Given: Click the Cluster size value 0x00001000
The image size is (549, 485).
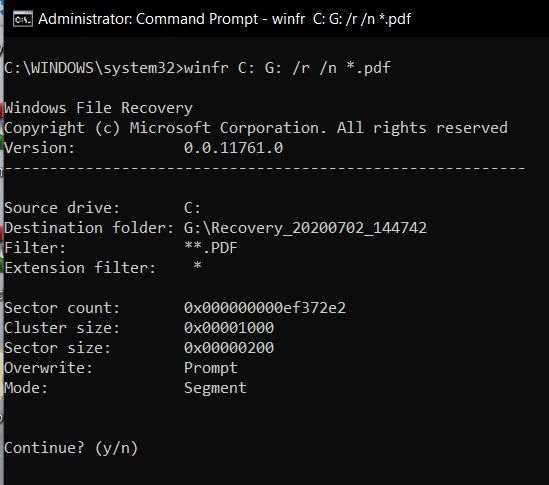Looking at the screenshot, I should (229, 328).
